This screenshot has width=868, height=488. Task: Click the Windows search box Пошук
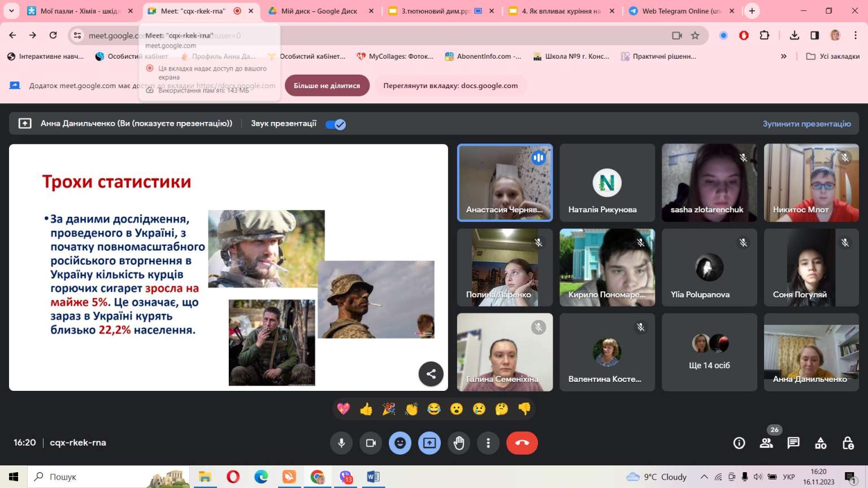[x=109, y=477]
